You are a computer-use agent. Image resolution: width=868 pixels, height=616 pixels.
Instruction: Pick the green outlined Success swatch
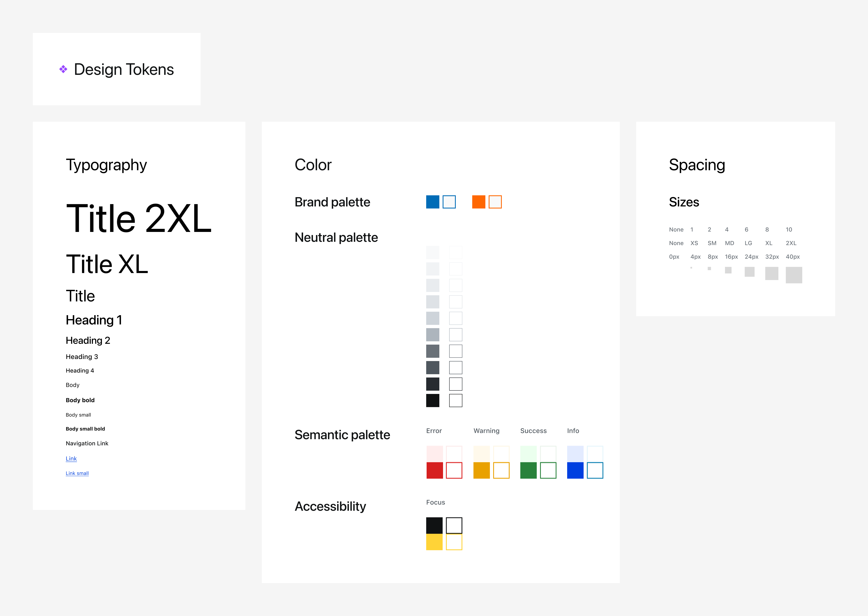(548, 470)
